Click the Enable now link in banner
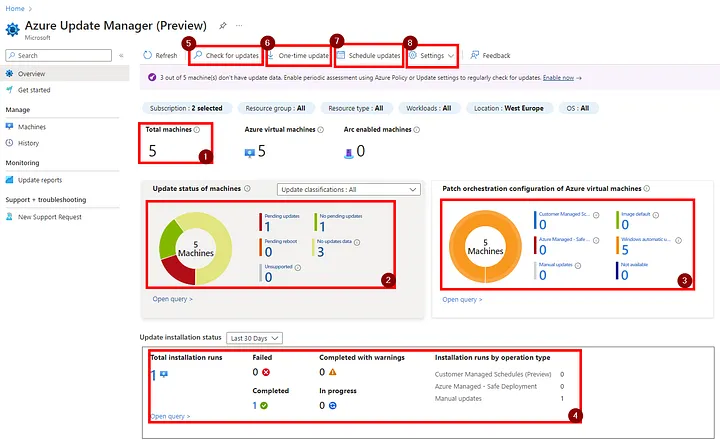Screen dimensions: 720x440 coord(557,77)
